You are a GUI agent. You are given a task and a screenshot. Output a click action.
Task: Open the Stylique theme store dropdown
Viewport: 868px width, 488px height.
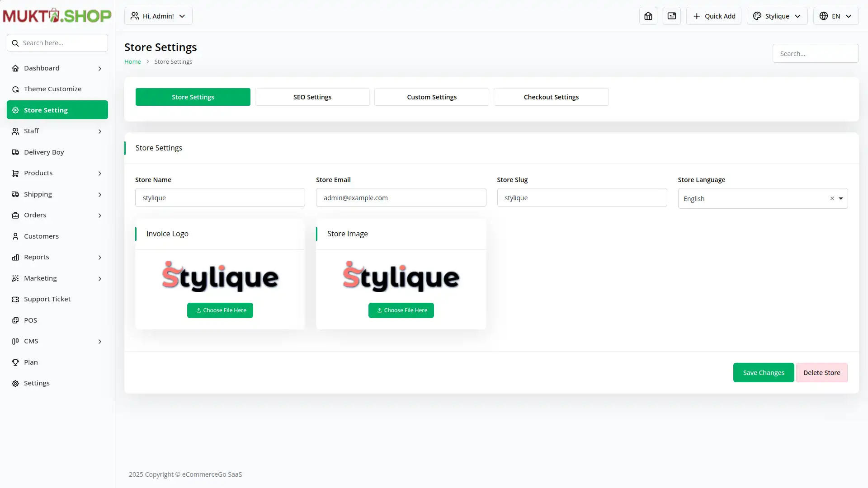(777, 16)
